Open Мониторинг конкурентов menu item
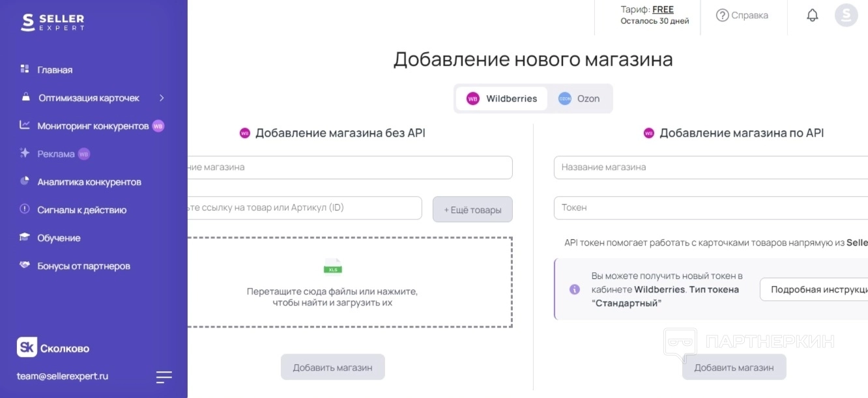The image size is (868, 398). [94, 126]
